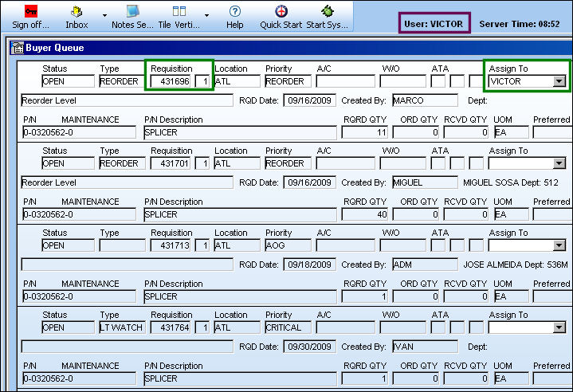
Task: Click the Buyer Queue window icon
Action: [18, 48]
